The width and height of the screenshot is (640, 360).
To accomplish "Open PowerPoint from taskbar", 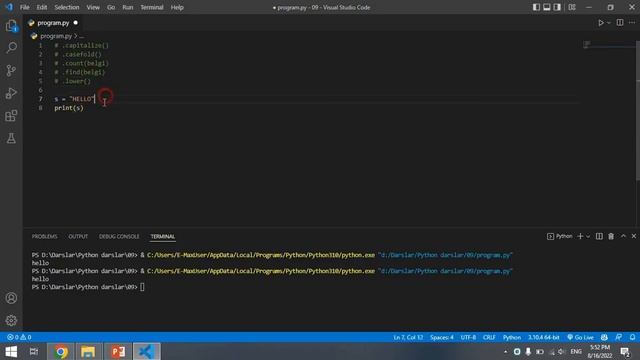I will 118,351.
